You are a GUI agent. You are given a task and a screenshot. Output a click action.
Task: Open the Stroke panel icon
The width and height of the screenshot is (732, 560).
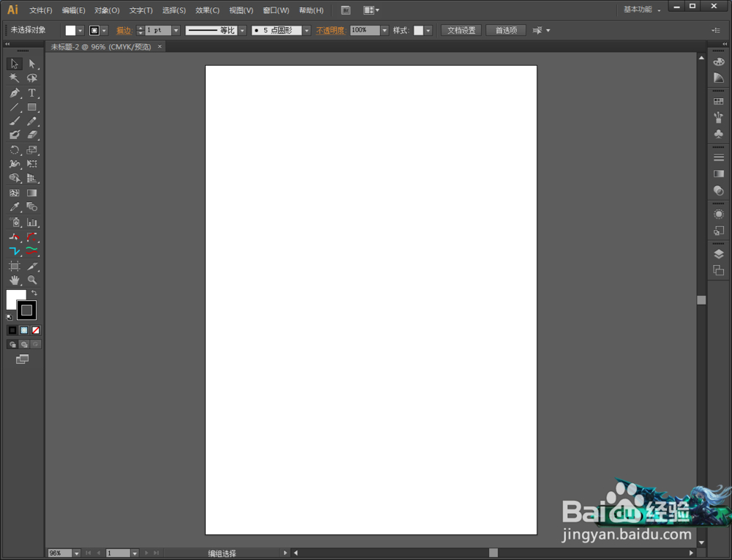(719, 157)
